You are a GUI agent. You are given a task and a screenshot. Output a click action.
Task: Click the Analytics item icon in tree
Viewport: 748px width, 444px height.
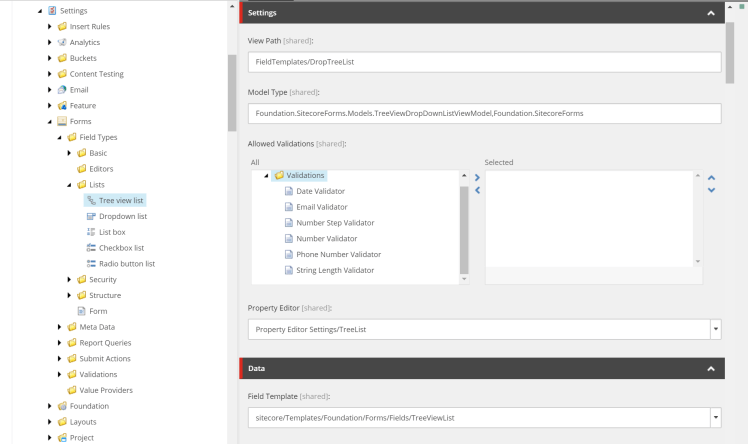(62, 42)
